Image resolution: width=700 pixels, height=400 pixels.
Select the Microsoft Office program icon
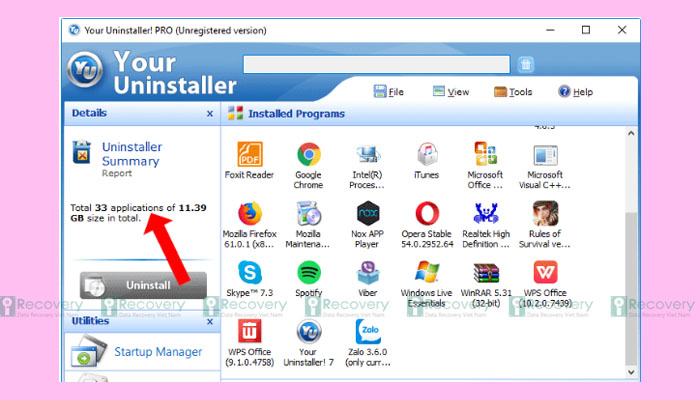click(x=486, y=154)
